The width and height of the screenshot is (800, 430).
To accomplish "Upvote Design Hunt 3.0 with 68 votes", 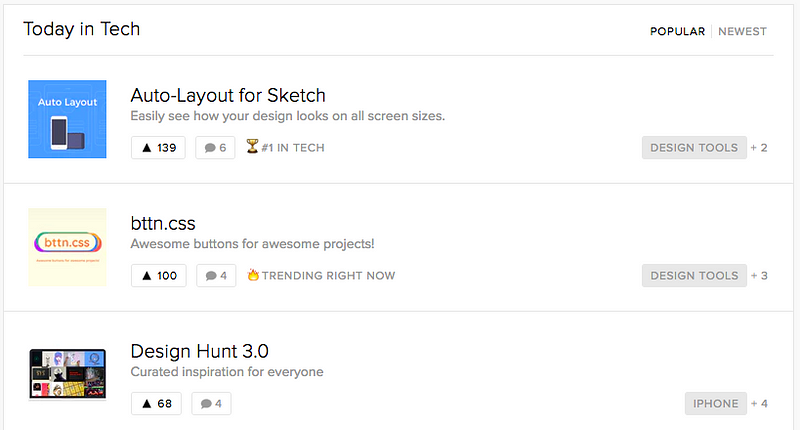I will (156, 404).
